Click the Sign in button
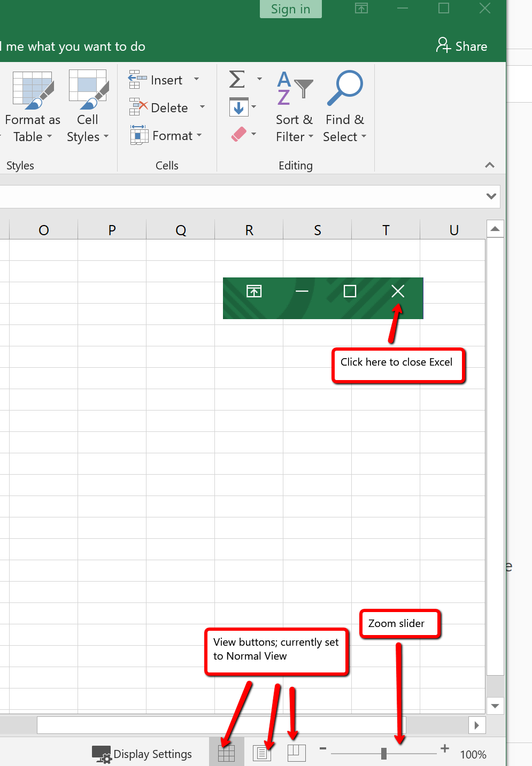This screenshot has height=766, width=532. 290,9
